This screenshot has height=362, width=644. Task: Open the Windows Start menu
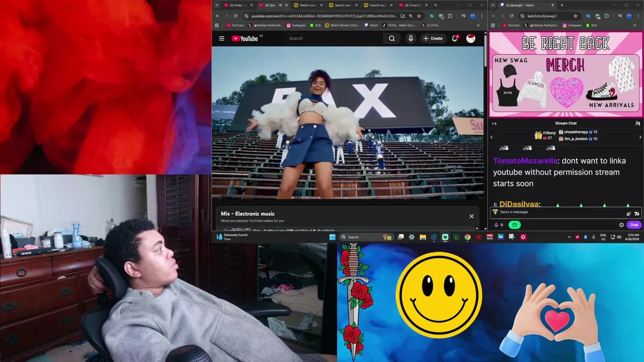[332, 237]
